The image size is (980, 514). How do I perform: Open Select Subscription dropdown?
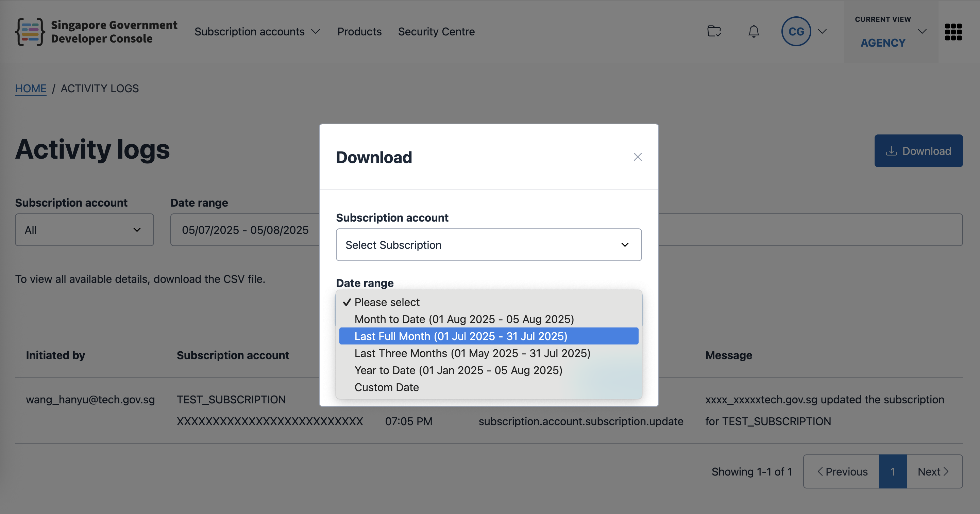click(489, 245)
